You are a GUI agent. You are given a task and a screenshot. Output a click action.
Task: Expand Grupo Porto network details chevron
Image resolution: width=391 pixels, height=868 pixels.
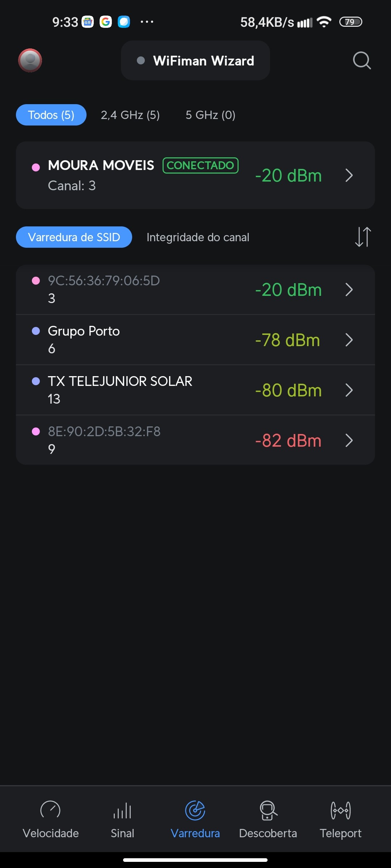[x=349, y=340]
